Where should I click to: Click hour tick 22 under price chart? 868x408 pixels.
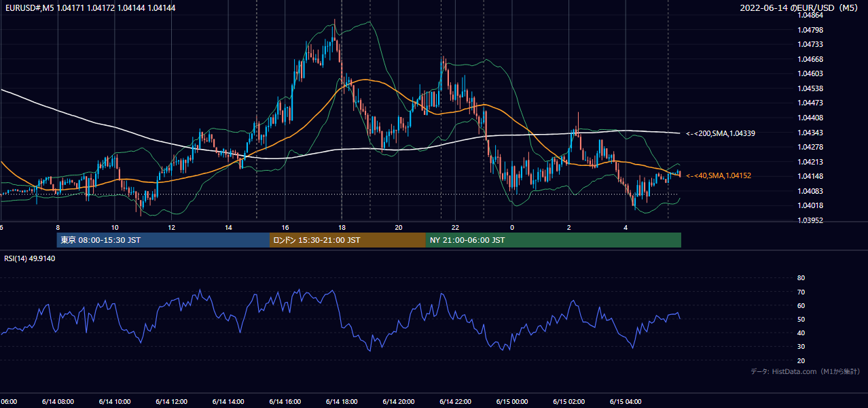(455, 227)
